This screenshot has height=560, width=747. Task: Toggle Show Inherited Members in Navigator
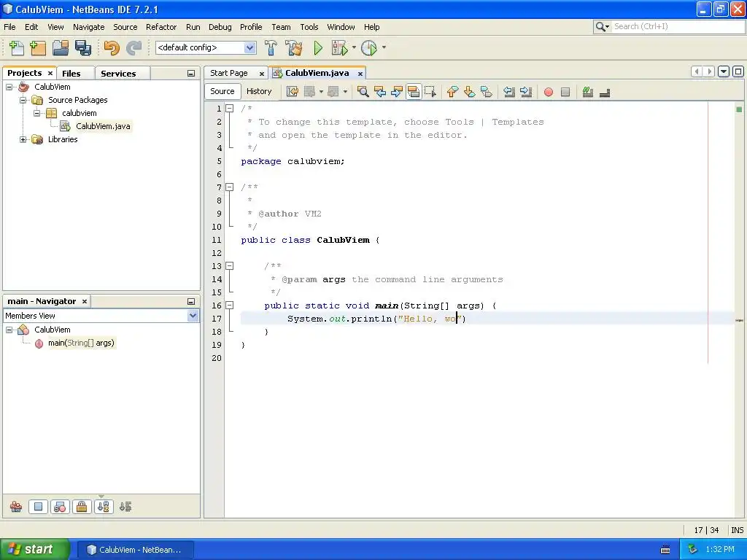coord(16,507)
